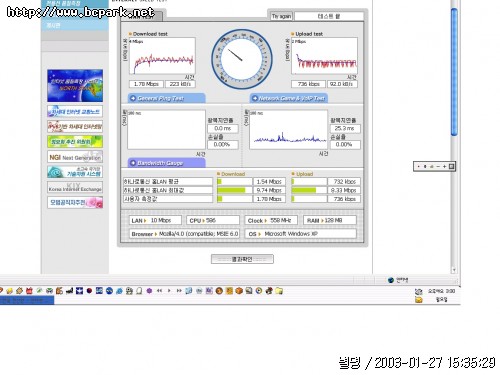The height and width of the screenshot is (375, 500).
Task: Click the plus icon on floating mini toolbar
Action: [x=444, y=166]
